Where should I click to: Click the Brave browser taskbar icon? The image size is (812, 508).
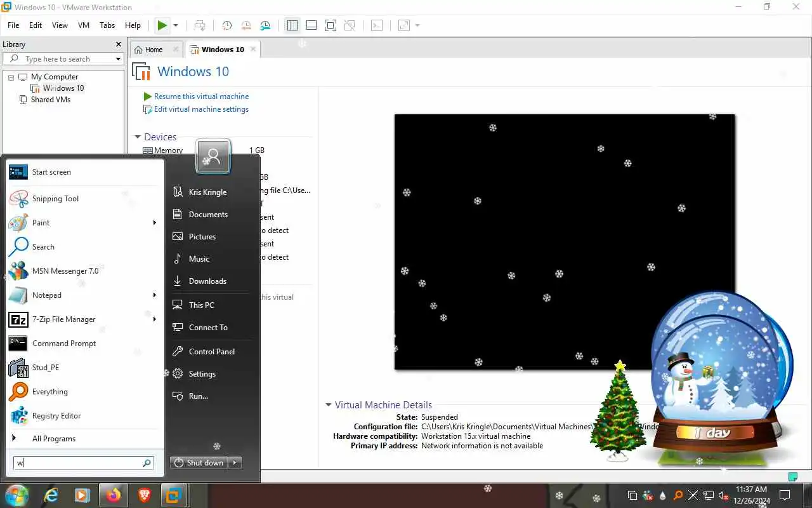144,495
